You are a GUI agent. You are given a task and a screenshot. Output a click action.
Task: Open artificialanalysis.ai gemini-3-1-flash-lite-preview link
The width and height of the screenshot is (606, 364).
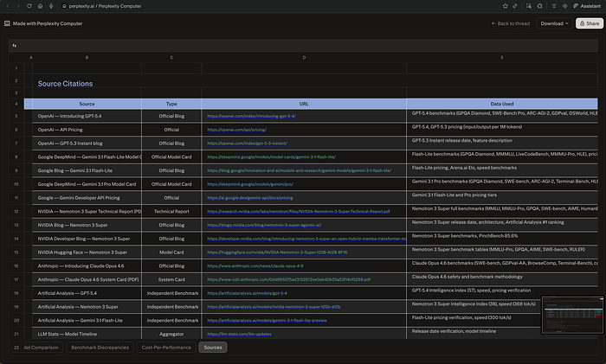[267, 321]
